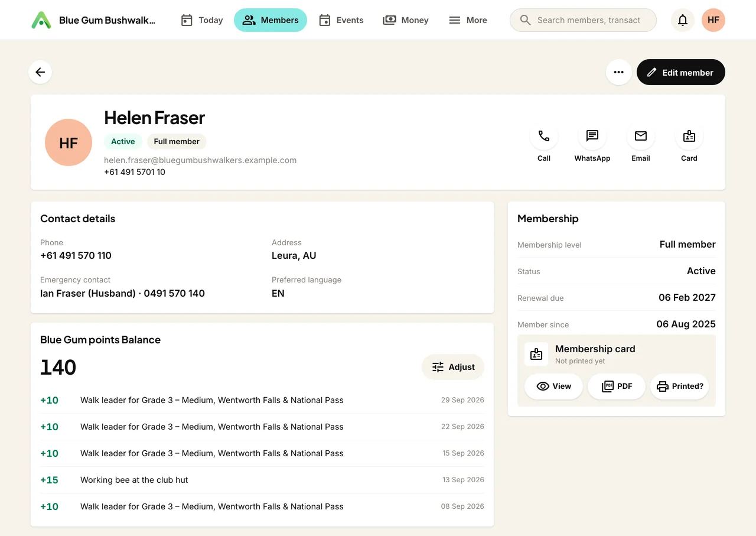Adjust the Blue Gum points balance
Image resolution: width=756 pixels, height=536 pixels.
pyautogui.click(x=453, y=367)
